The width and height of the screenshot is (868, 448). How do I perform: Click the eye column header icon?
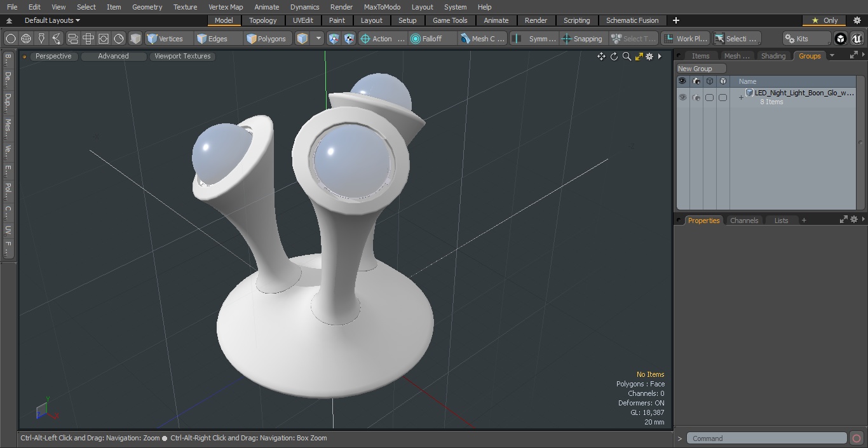682,81
